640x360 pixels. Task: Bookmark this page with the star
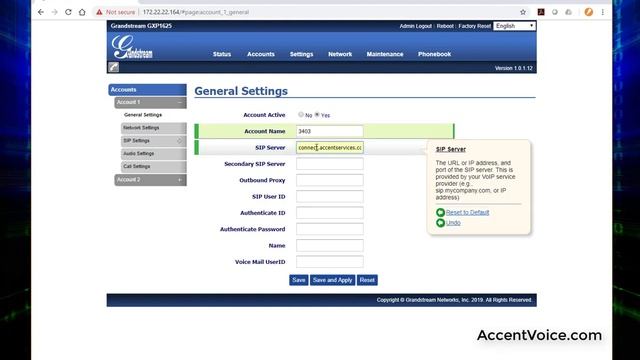tap(523, 12)
